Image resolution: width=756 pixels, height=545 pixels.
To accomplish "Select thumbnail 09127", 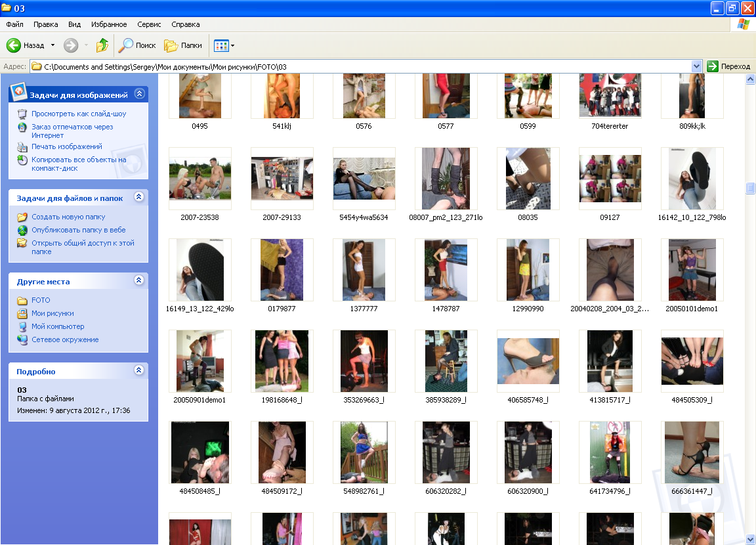I will pyautogui.click(x=610, y=179).
